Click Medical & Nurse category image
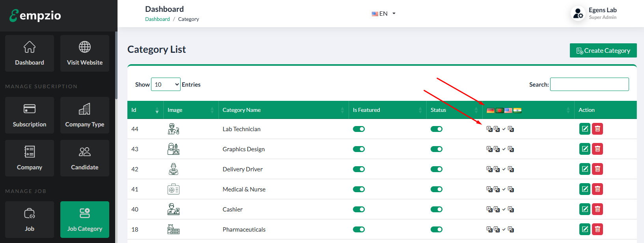 click(x=173, y=189)
